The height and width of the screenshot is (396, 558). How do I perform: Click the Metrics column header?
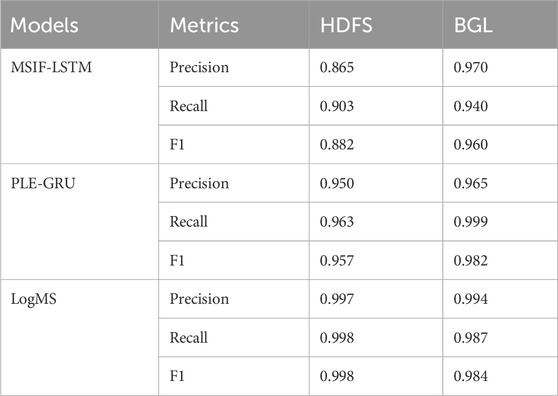204,26
